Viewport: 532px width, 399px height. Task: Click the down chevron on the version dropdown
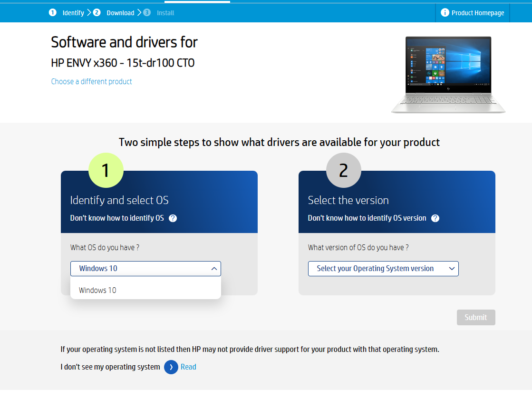tap(451, 269)
